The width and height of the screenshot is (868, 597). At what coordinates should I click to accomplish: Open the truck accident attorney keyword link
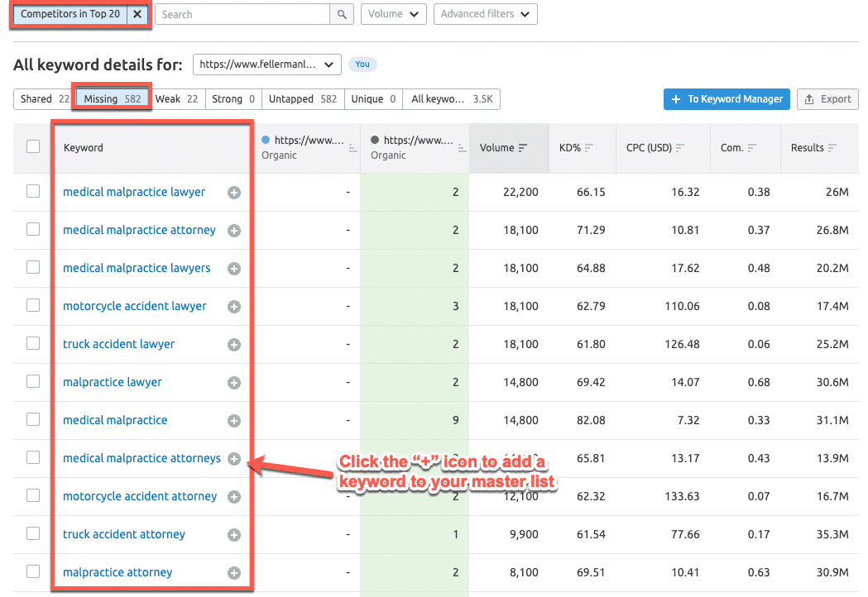(x=124, y=534)
